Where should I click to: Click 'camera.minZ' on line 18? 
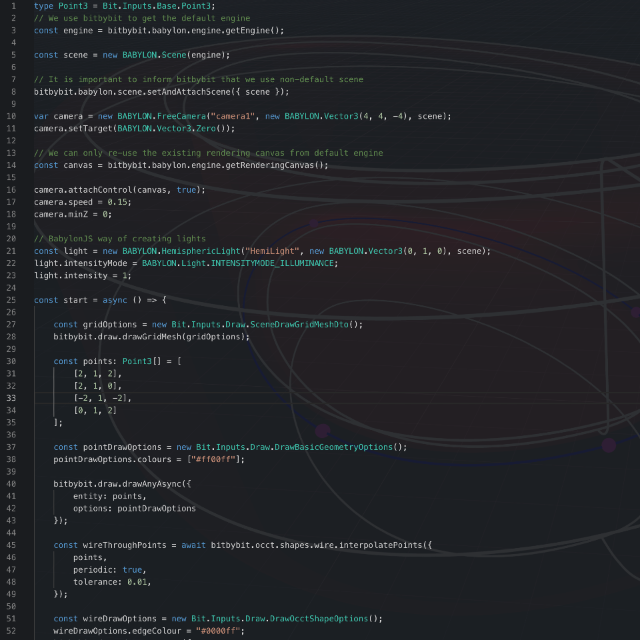pyautogui.click(x=60, y=214)
